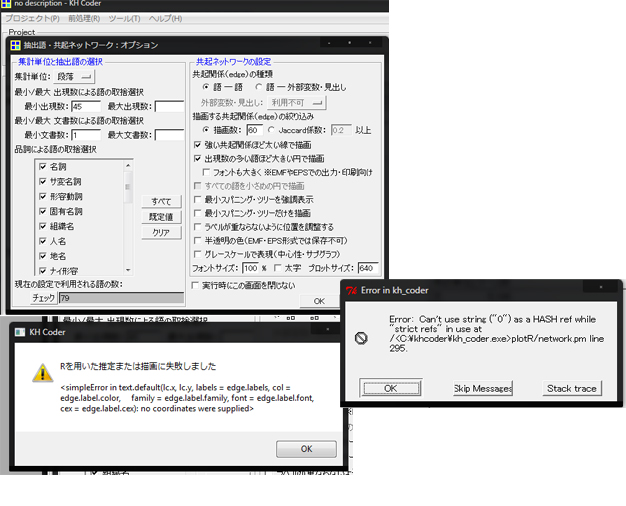The width and height of the screenshot is (626, 506).
Task: Click the 描画数 value field showing 60
Action: [255, 130]
